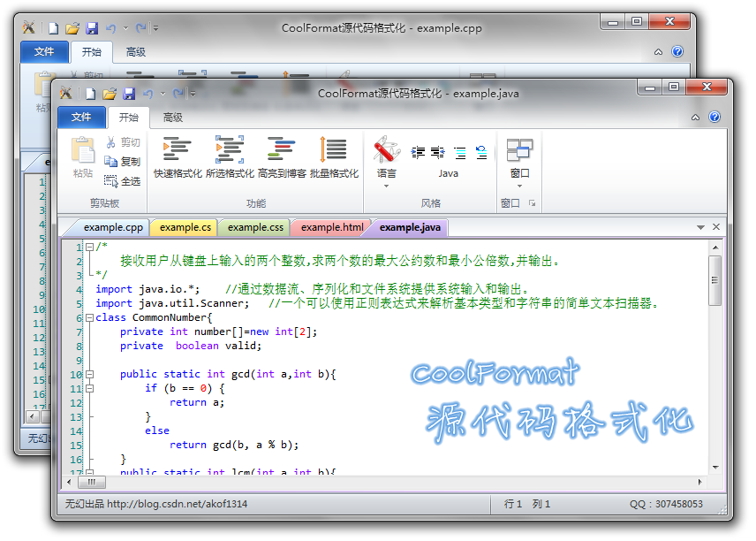The height and width of the screenshot is (541, 756).
Task: Toggle ribbon minimize with the chevron arrow
Action: (695, 117)
